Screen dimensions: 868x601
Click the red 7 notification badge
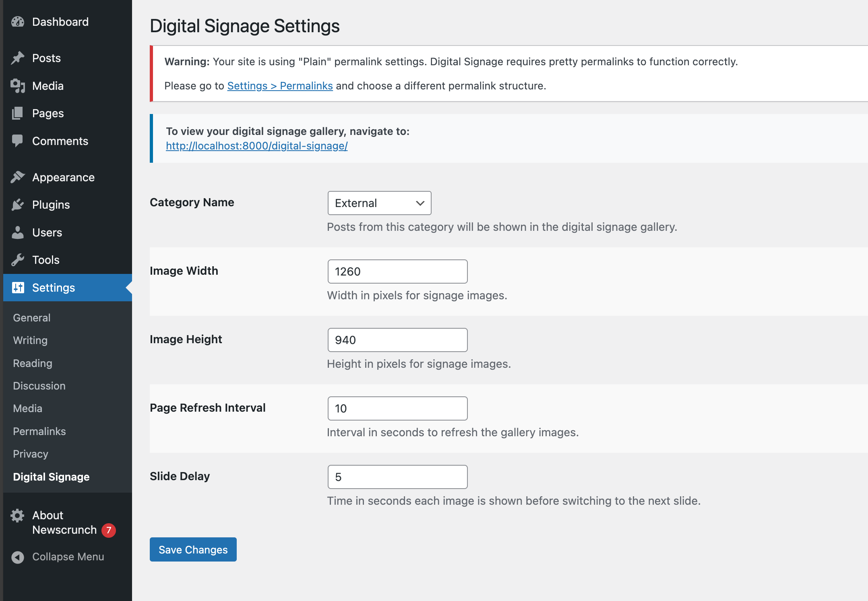109,530
